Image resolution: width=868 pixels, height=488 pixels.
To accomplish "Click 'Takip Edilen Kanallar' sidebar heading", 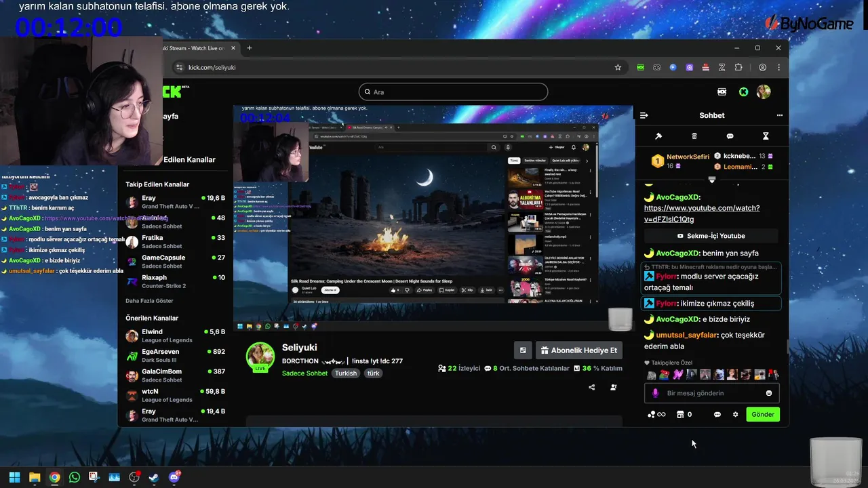I will point(157,184).
